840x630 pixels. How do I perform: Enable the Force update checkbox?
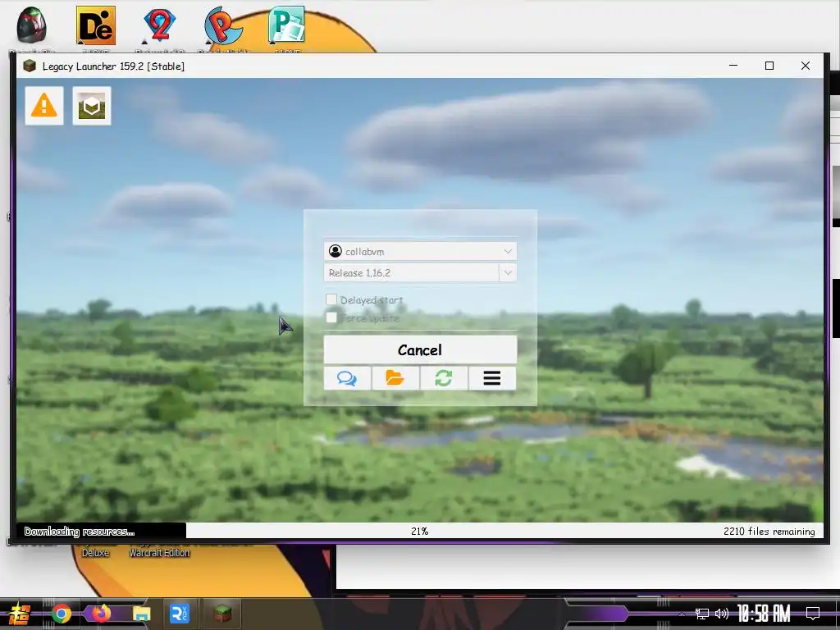pos(331,317)
